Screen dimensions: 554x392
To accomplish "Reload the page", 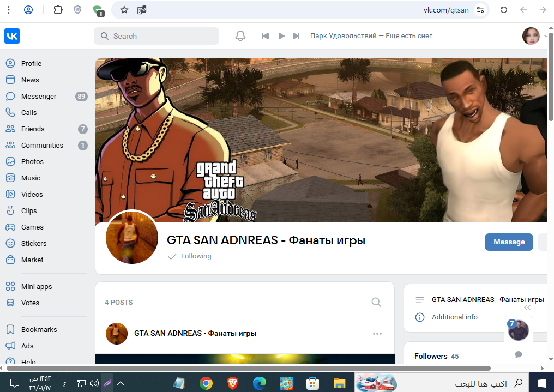I will [x=504, y=10].
